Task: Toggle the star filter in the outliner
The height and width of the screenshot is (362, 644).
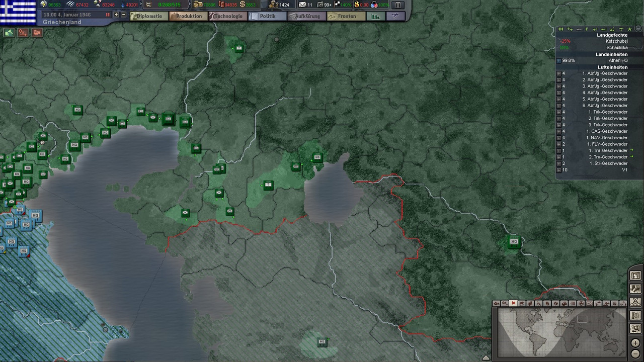Action: coord(630,29)
